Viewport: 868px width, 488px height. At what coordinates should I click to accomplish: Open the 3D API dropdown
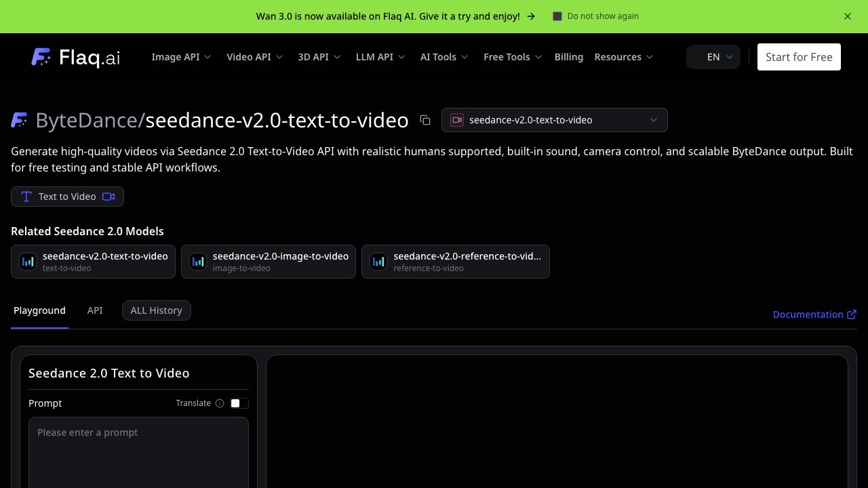[319, 57]
